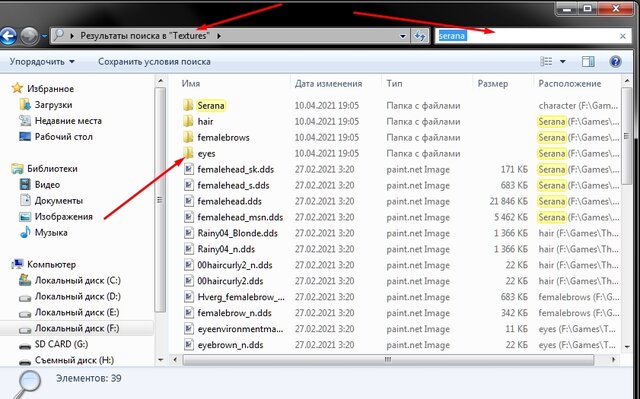640x399 pixels.
Task: Select Компьютер in the navigation pane
Action: pyautogui.click(x=51, y=264)
